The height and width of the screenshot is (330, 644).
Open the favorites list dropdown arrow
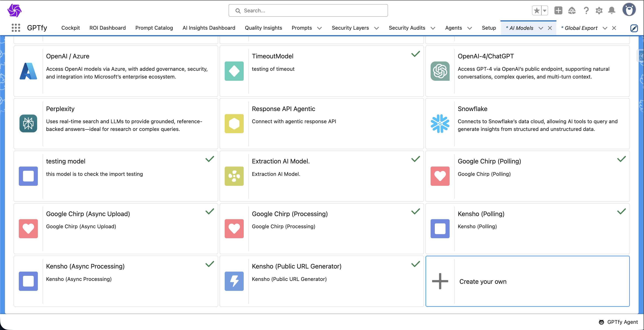544,10
